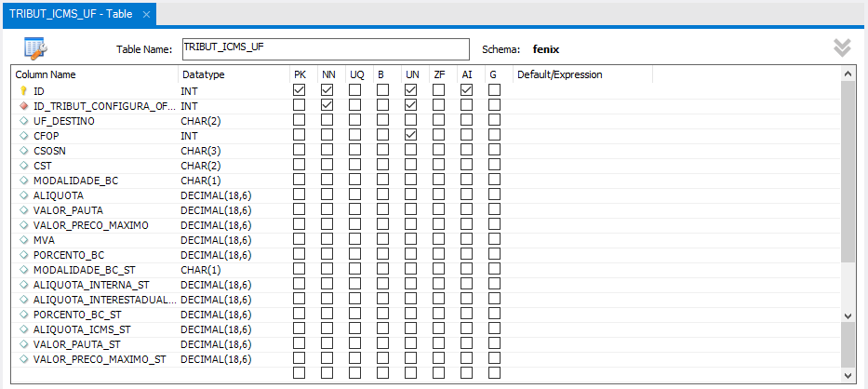The image size is (868, 389).
Task: Check the B checkbox for MODALIDADE_BC row
Action: (x=382, y=180)
